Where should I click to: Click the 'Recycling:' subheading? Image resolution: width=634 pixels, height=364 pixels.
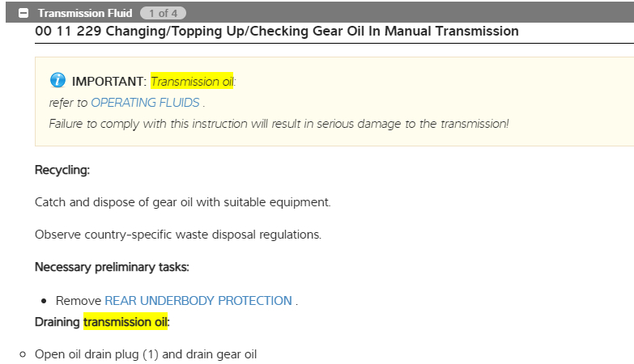click(62, 171)
